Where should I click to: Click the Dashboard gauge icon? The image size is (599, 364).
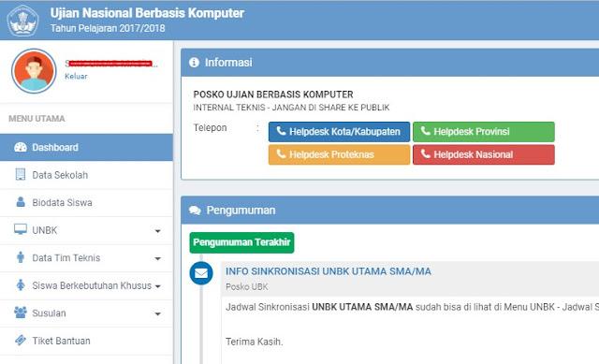pos(21,148)
